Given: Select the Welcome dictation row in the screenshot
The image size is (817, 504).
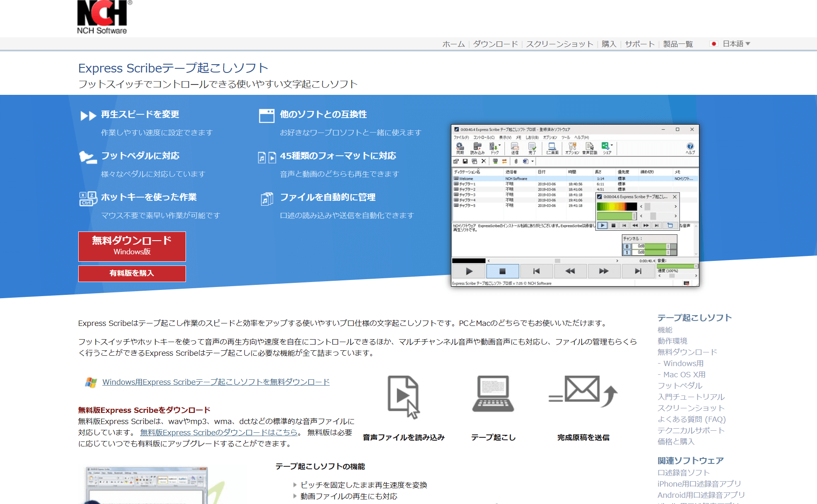Looking at the screenshot, I should (x=575, y=178).
